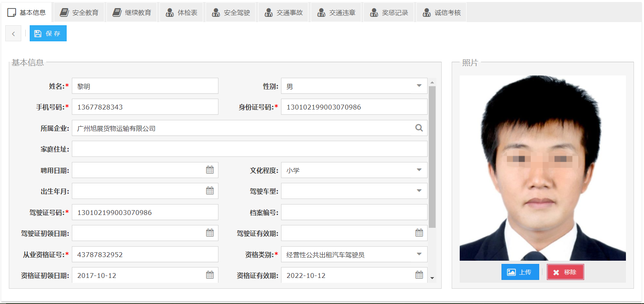Click the 上传 photo upload button
The height and width of the screenshot is (304, 644).
[x=520, y=272]
